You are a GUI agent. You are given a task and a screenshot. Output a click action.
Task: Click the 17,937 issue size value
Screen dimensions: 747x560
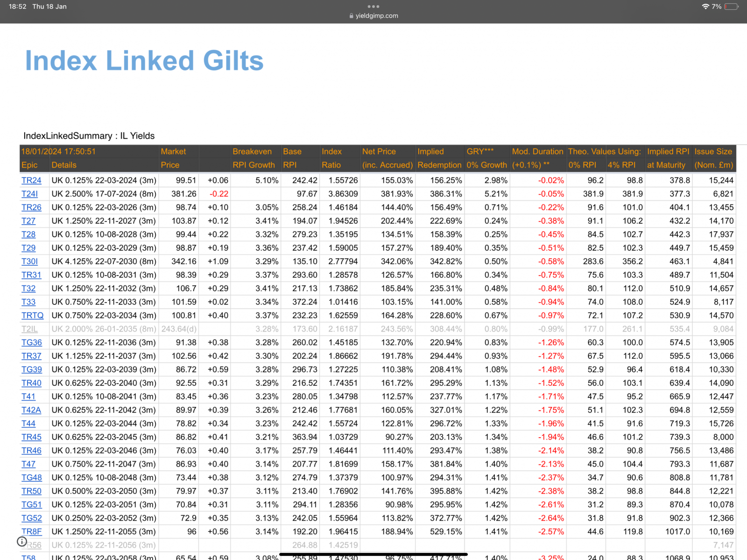pos(721,234)
